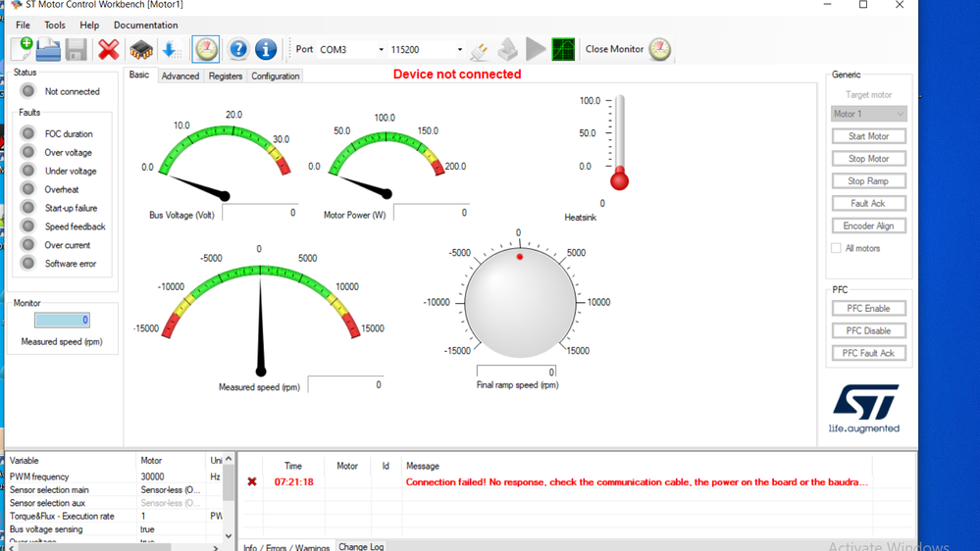Click the red X delete icon
The image size is (980, 551).
click(109, 49)
